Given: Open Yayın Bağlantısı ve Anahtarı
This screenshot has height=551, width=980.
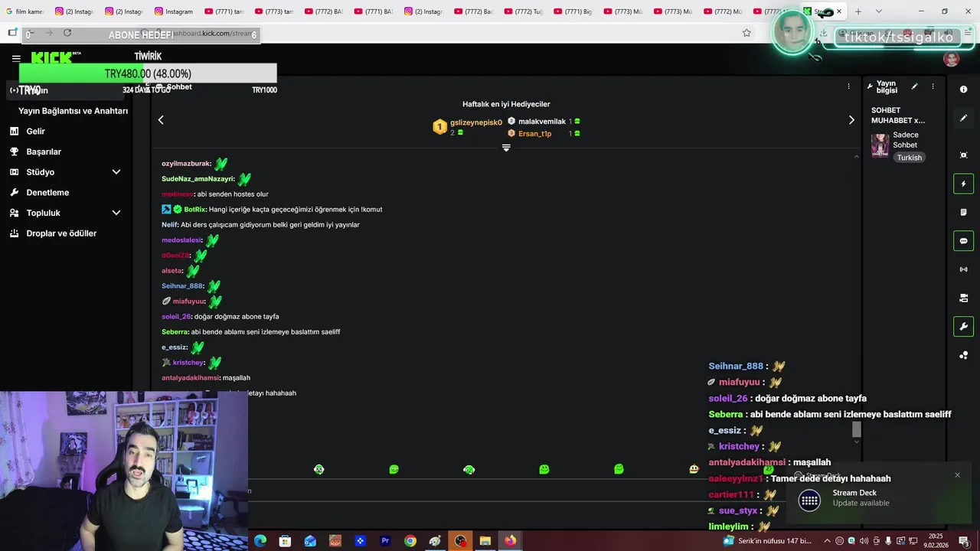Looking at the screenshot, I should click(73, 111).
